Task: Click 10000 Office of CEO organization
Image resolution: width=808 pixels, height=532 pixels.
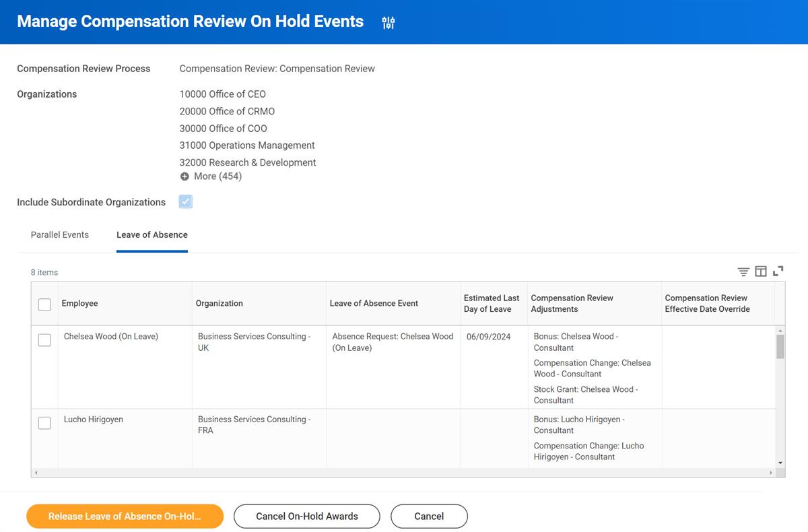Action: [223, 94]
